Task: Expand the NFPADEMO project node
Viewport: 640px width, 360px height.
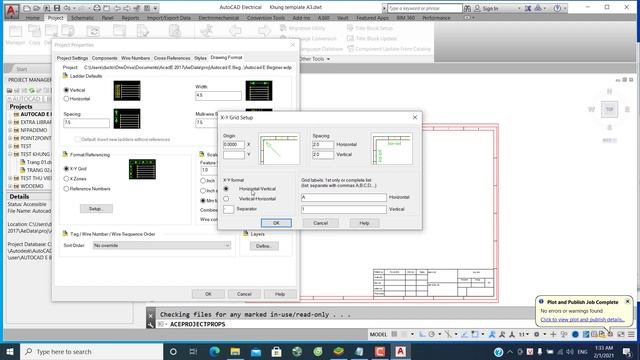Action: [x=10, y=130]
